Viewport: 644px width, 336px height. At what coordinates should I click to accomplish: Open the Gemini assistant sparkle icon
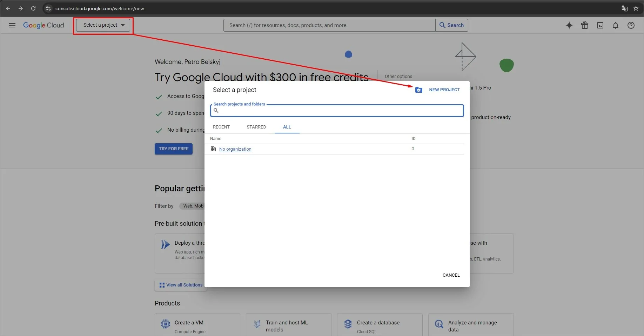[569, 25]
